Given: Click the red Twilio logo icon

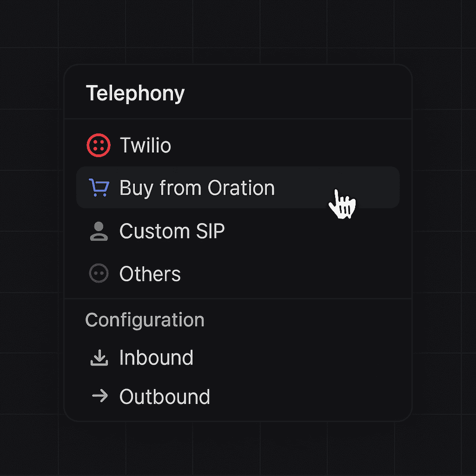Looking at the screenshot, I should (x=98, y=145).
